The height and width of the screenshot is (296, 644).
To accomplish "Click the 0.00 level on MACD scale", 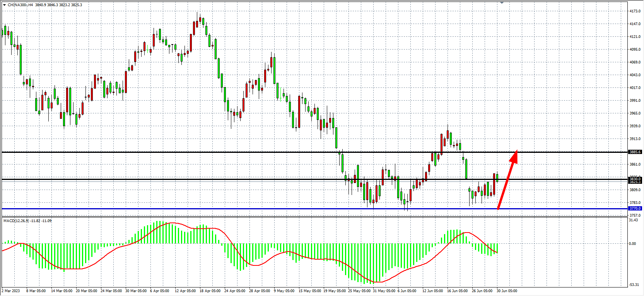I will [x=632, y=244].
